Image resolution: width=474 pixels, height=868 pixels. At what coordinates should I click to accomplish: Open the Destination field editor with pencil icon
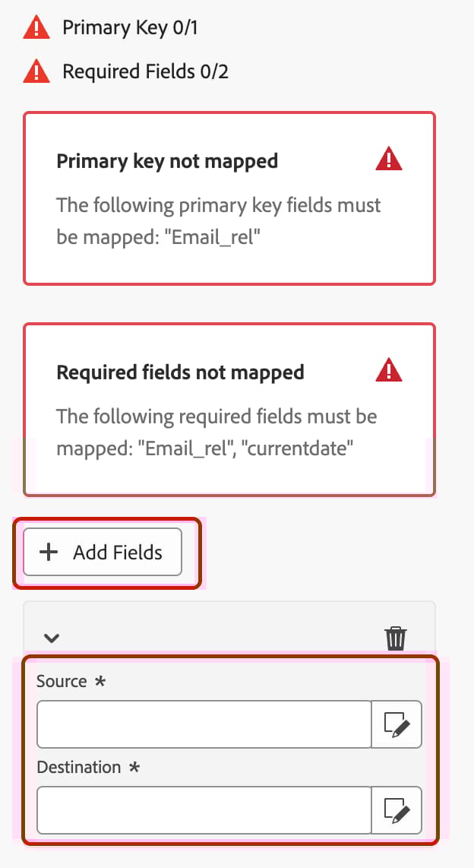pos(397,810)
